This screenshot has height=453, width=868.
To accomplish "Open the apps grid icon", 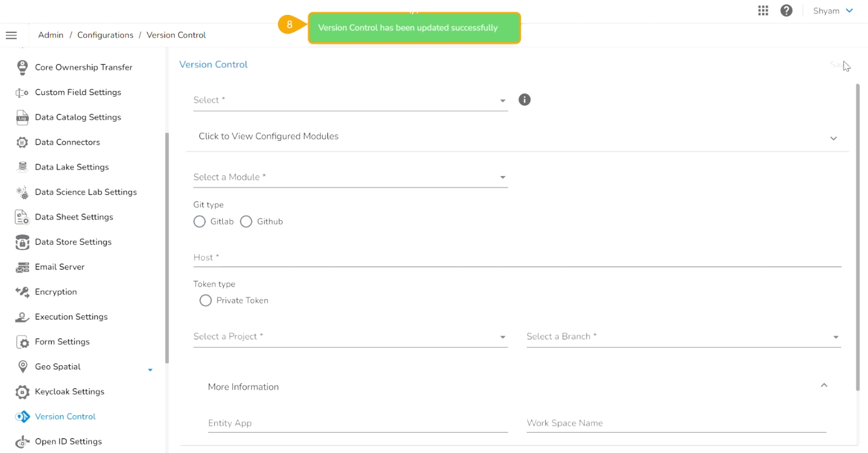I will pyautogui.click(x=763, y=11).
